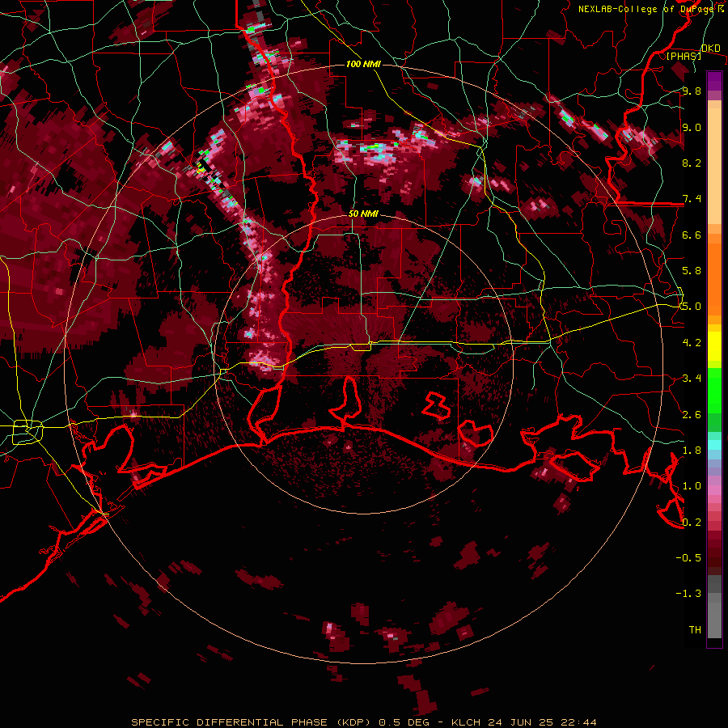Select the 6.6 legend value
Viewport: 728px width, 728px height.
coord(692,235)
